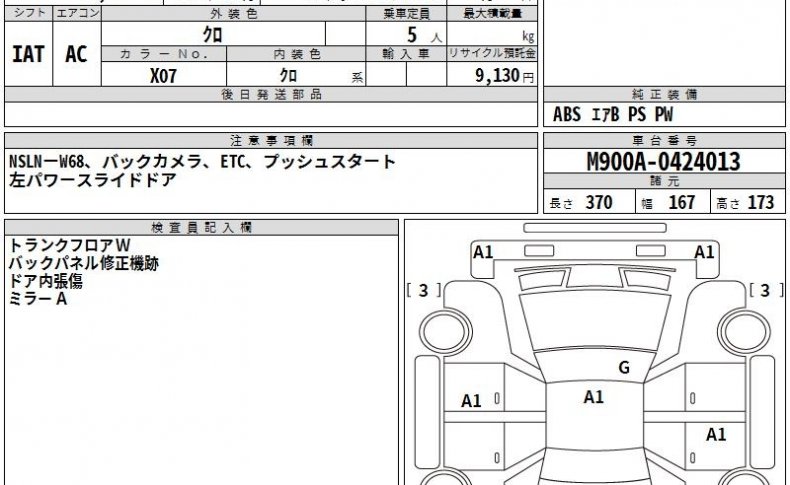Select the height value 173
Viewport: 790px width, 485px height.
coord(761,202)
